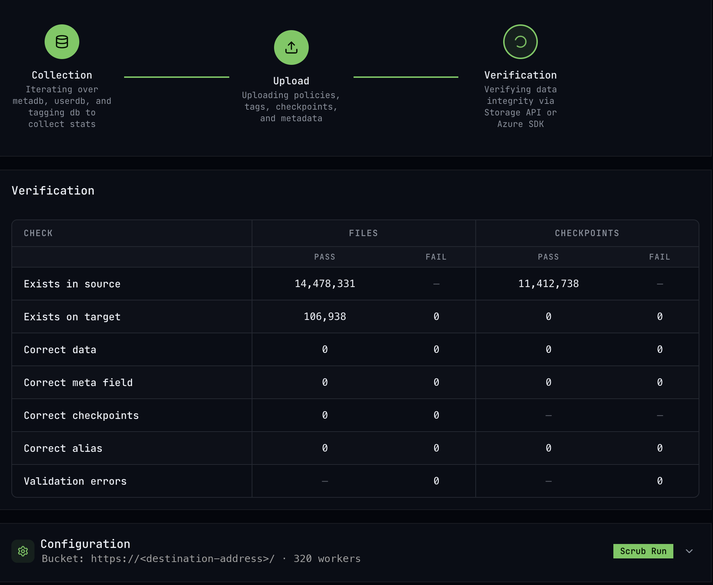The height and width of the screenshot is (585, 713).
Task: Click the Collection stage title
Action: pos(62,75)
